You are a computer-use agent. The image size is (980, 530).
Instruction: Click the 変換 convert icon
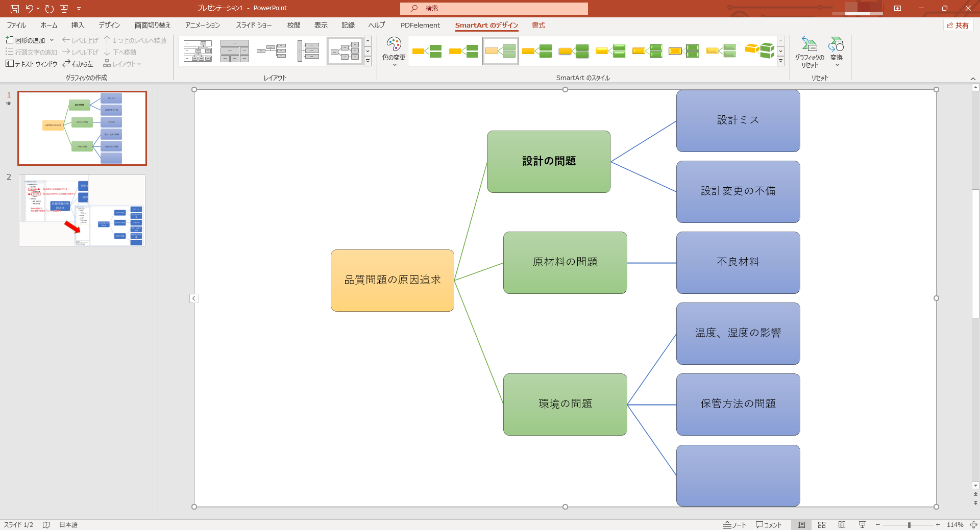pos(836,51)
